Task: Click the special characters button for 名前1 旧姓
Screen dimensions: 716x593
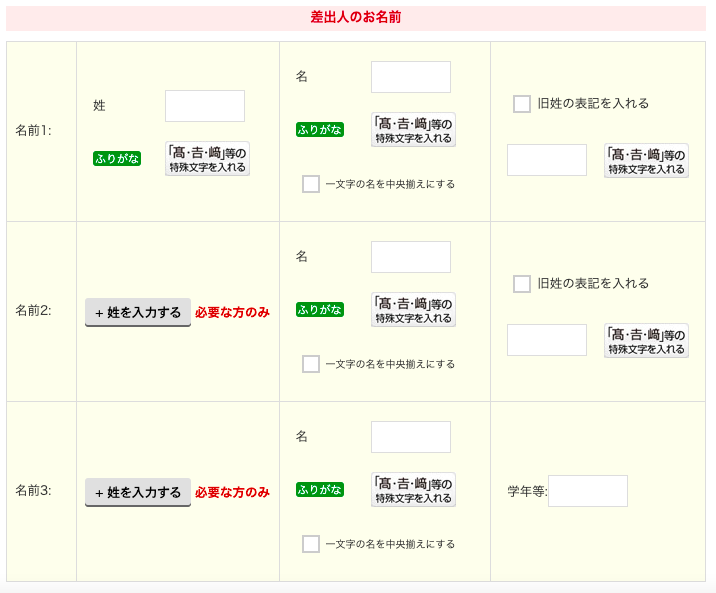Action: (x=646, y=161)
